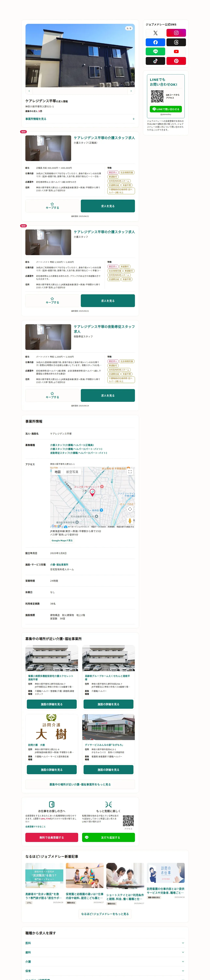Image resolution: width=210 pixels, height=980 pixels.
Task: Open the YouTube SNS icon
Action: [176, 51]
